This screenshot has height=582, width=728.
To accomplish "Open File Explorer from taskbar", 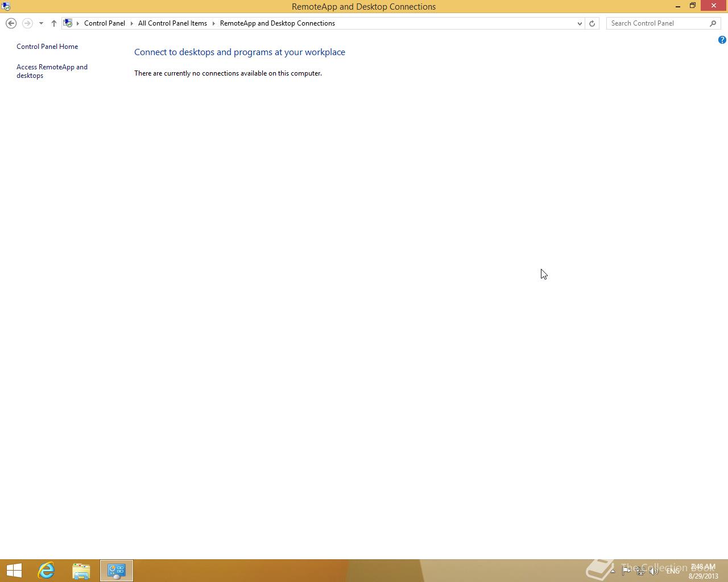I will coord(81,571).
